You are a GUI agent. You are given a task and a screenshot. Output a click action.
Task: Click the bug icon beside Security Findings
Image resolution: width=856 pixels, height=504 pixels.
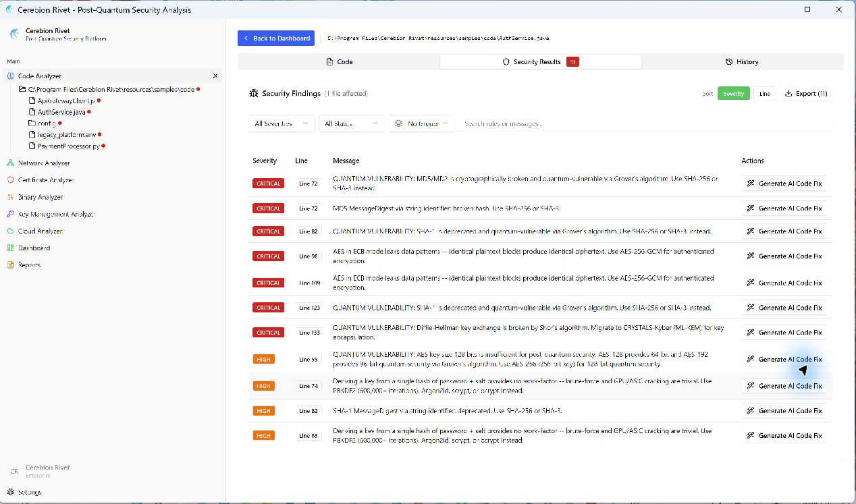[253, 93]
